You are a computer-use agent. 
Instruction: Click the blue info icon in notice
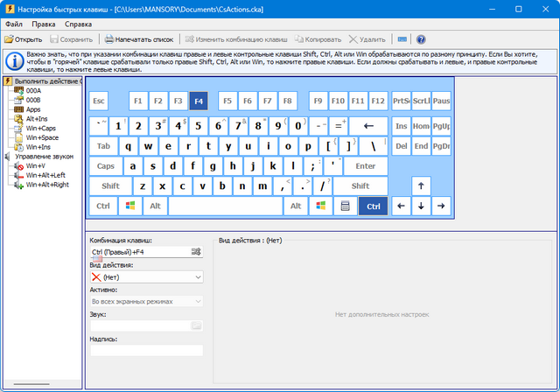(x=15, y=61)
